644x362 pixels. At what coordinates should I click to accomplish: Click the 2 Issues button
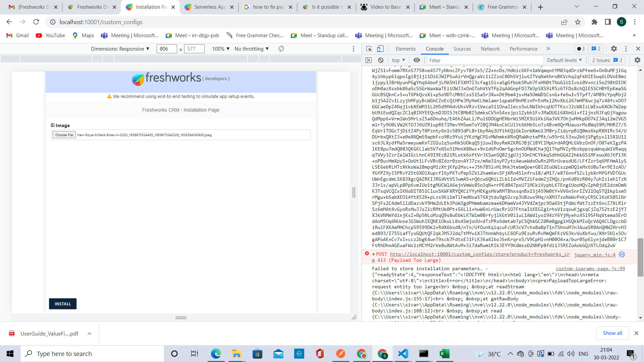pyautogui.click(x=607, y=60)
